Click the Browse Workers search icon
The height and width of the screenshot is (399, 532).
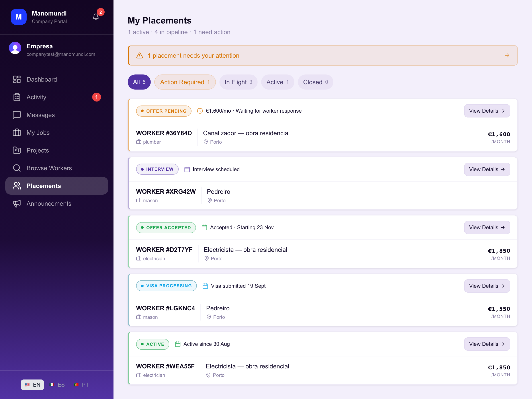pos(17,168)
